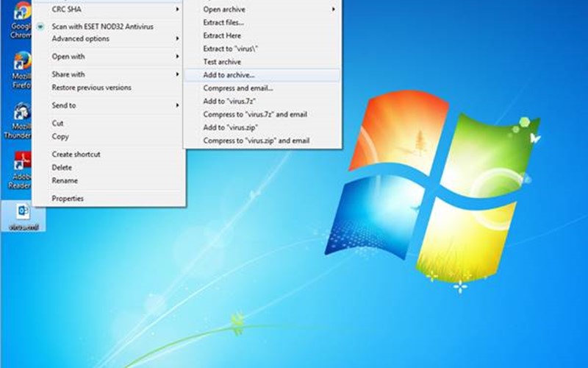Select Compress to "virus.7z" and email
The height and width of the screenshot is (368, 588).
click(x=262, y=115)
